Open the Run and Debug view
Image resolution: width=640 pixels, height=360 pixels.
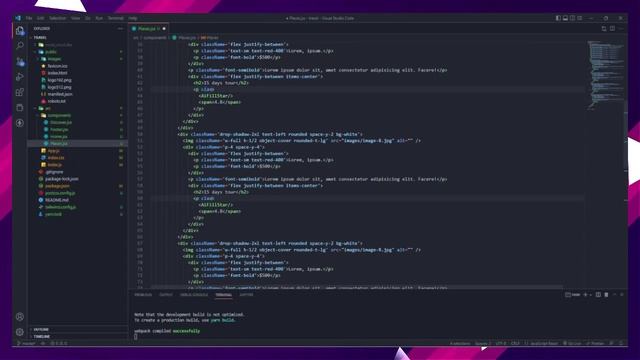[20, 77]
